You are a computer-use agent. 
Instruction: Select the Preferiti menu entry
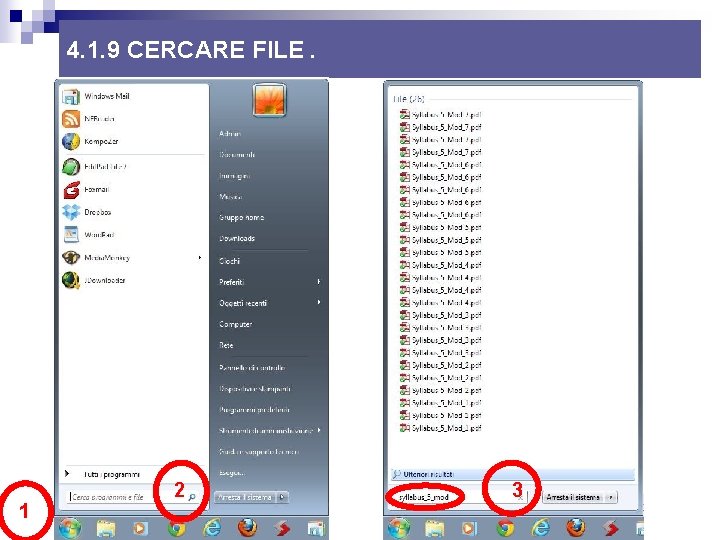[x=231, y=282]
